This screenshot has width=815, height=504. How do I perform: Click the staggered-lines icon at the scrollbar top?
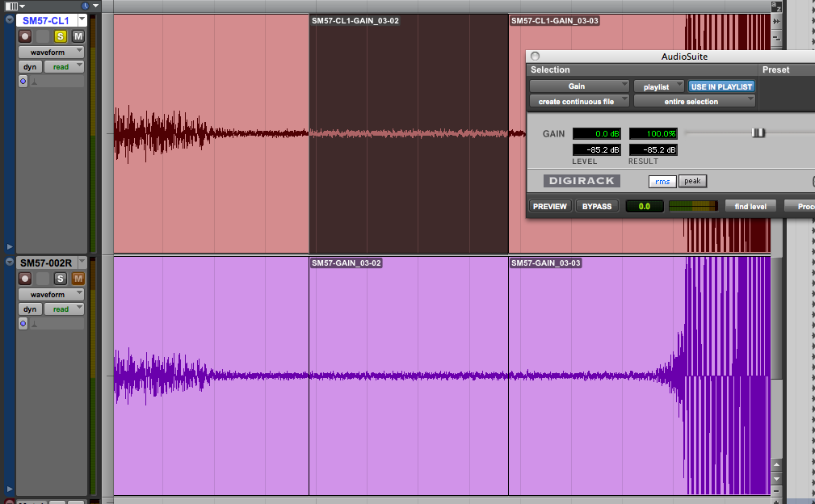click(x=776, y=38)
